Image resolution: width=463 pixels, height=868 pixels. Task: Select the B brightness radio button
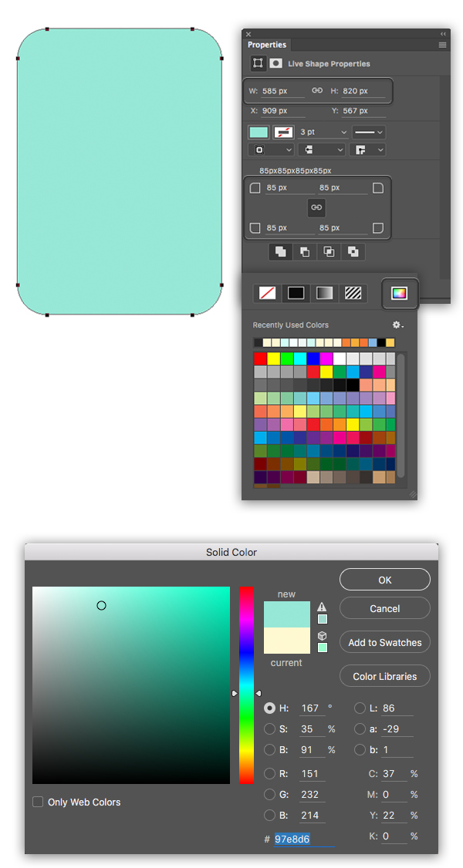coord(270,749)
